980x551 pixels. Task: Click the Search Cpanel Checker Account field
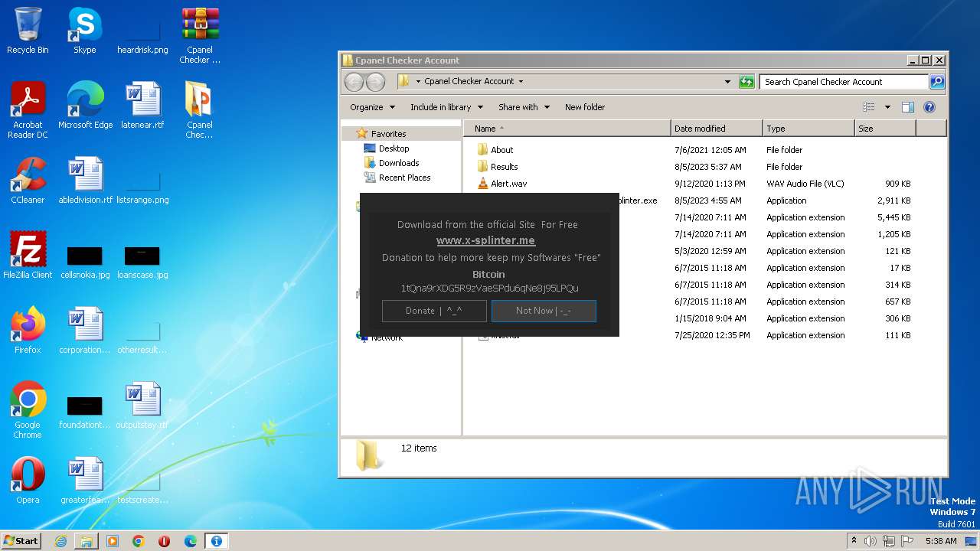(844, 82)
